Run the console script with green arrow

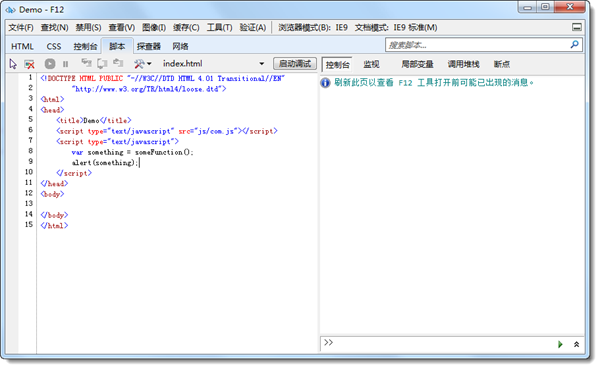pos(560,344)
